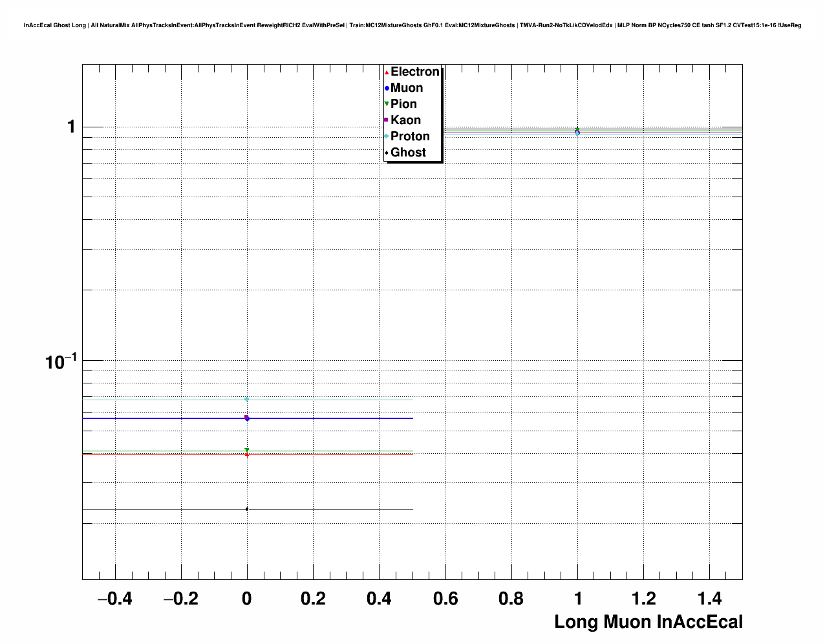This screenshot has height=644, width=825.
Task: Click the y-axis label 1
Action: pos(71,127)
